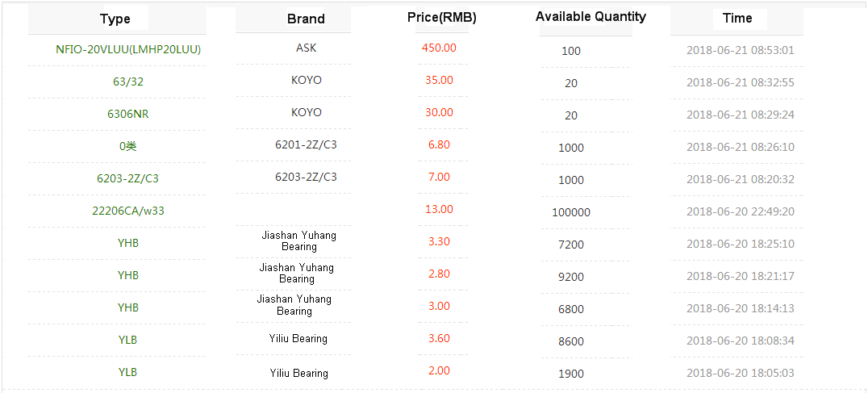Click the 7200 quantity cell

[571, 245]
